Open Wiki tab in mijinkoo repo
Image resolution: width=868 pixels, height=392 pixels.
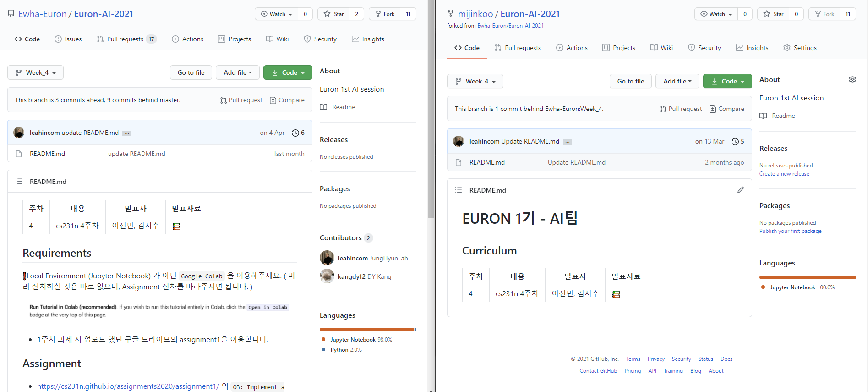[661, 48]
